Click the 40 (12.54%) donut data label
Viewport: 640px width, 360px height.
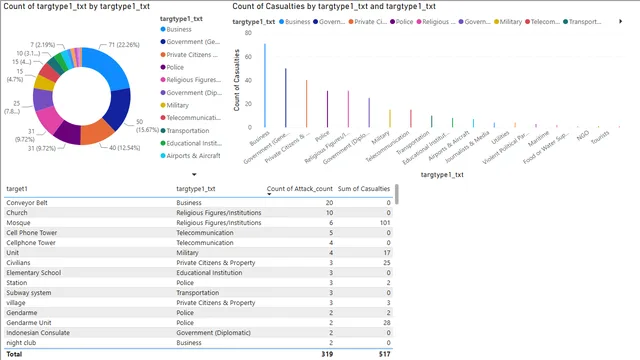tap(124, 148)
